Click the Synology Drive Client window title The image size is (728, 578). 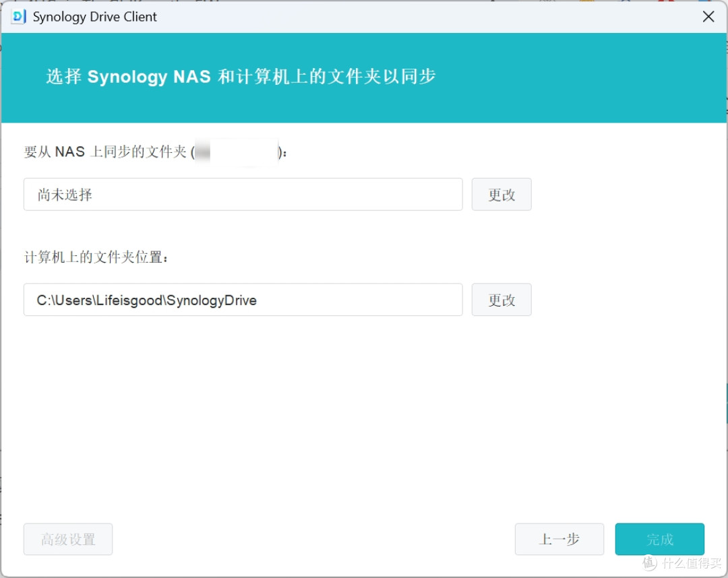click(x=95, y=17)
